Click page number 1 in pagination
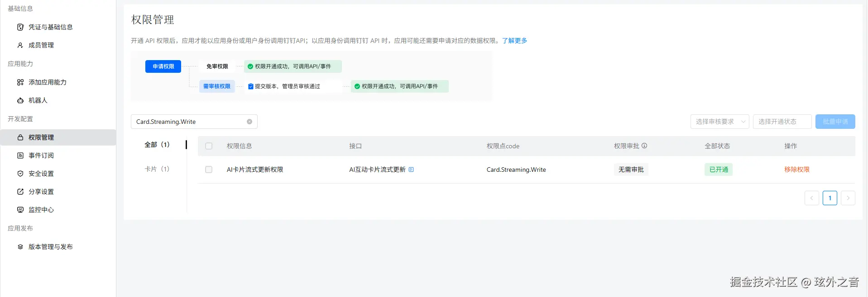868x297 pixels. tap(830, 198)
